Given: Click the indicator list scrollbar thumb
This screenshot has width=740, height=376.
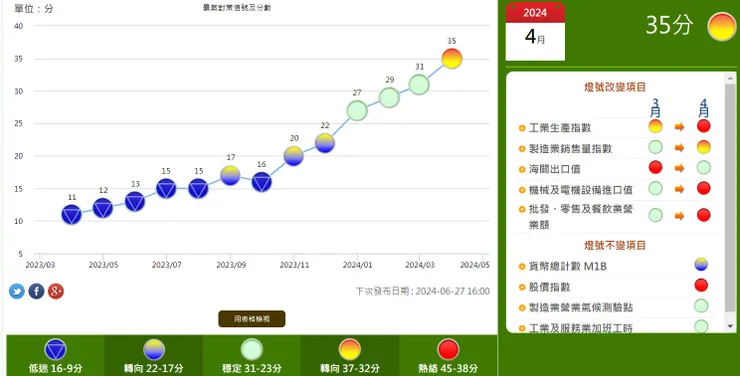Looking at the screenshot, I should pos(731,197).
